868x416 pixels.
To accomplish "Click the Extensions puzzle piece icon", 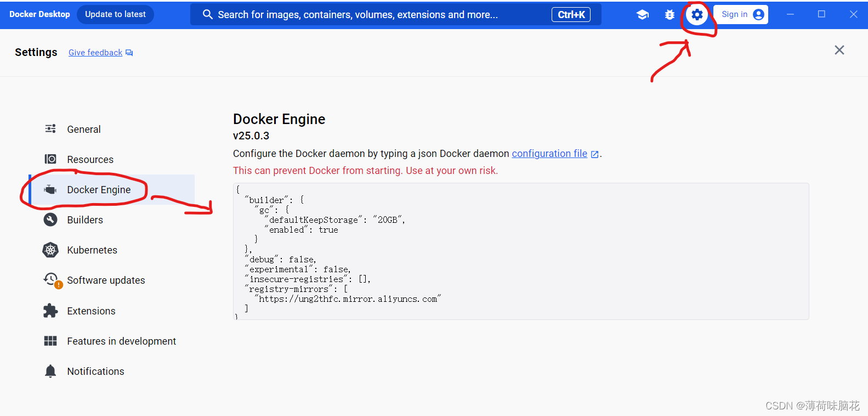I will click(x=50, y=311).
